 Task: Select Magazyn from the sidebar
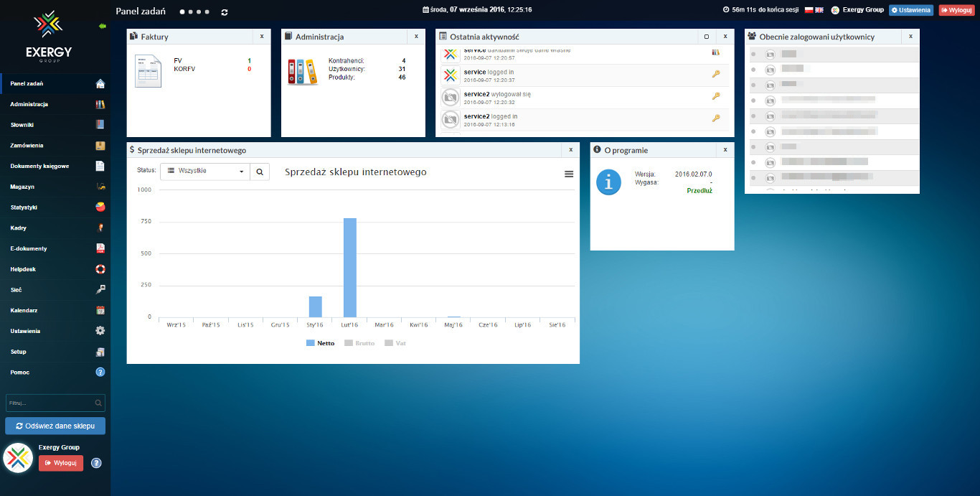click(55, 187)
